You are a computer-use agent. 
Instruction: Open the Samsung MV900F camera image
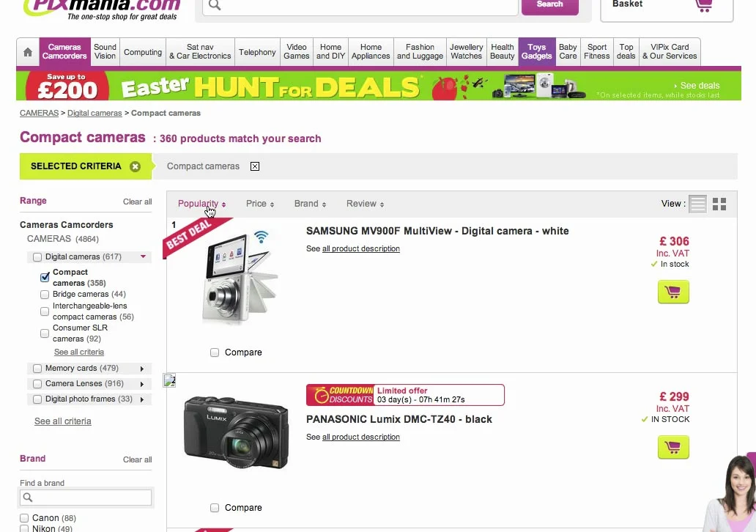240,277
